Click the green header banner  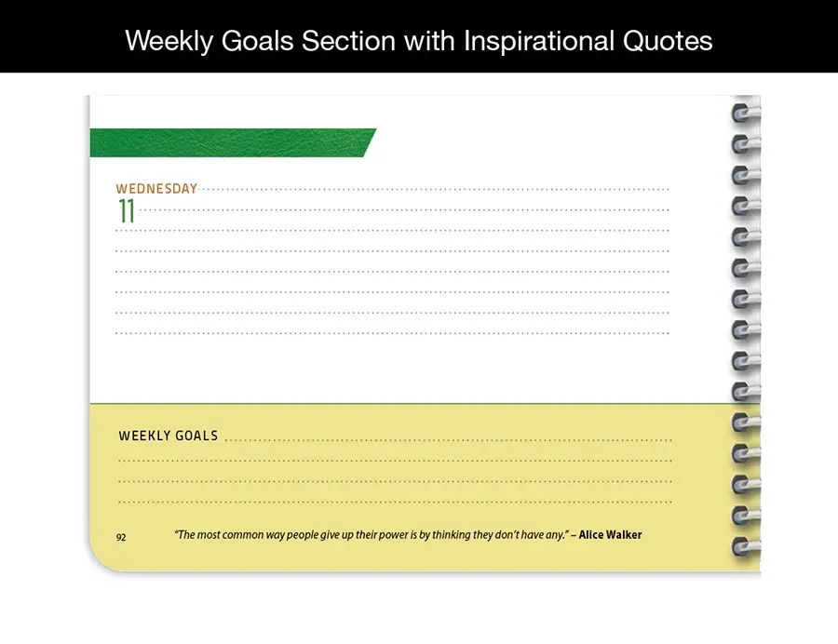tap(231, 142)
